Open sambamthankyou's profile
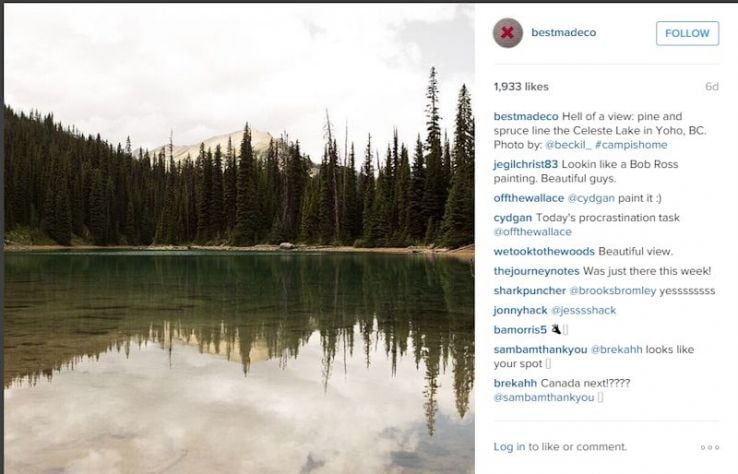Image resolution: width=738 pixels, height=474 pixels. 540,349
